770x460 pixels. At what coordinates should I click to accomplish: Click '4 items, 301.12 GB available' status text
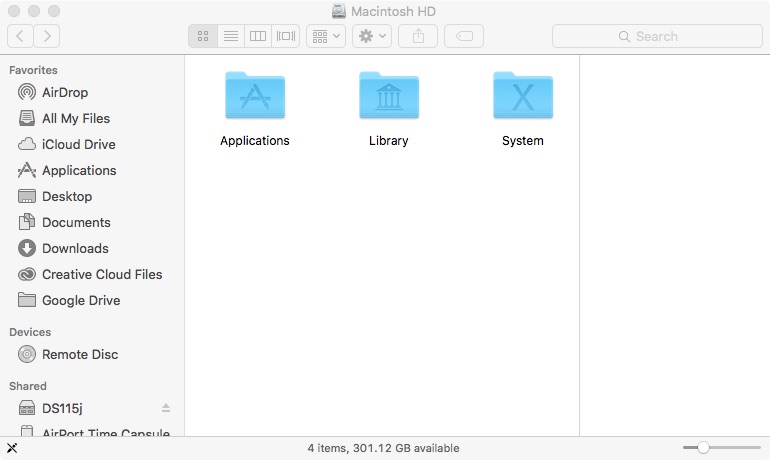384,448
